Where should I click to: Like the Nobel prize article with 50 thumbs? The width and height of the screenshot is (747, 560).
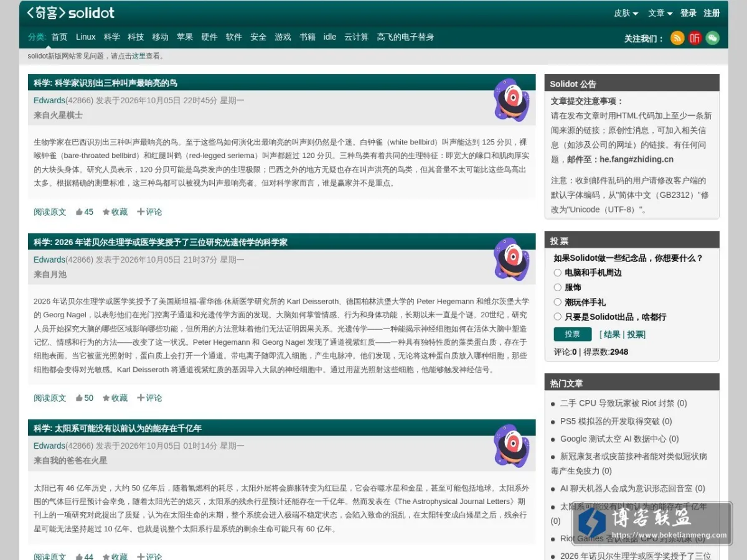85,398
